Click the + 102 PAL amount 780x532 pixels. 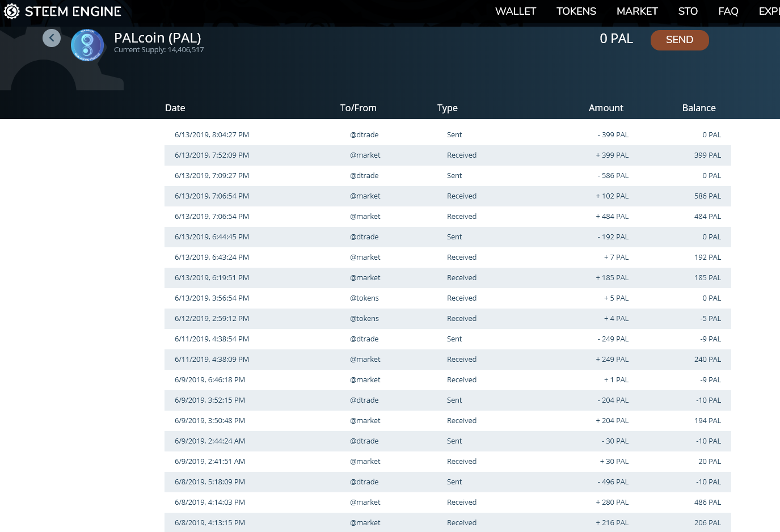[612, 196]
